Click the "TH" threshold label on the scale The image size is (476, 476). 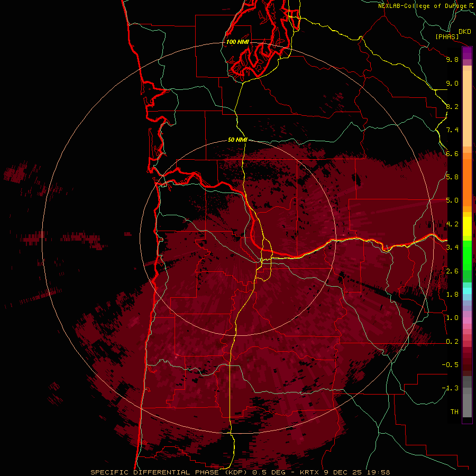tap(454, 412)
